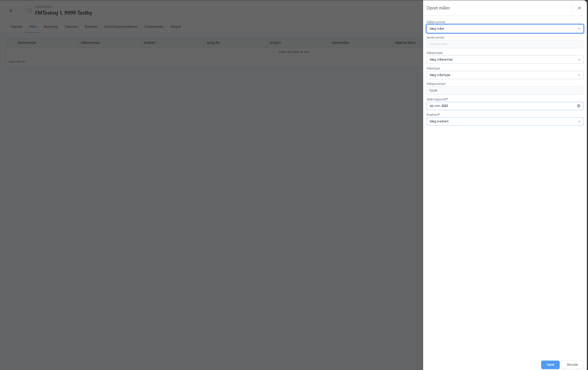Expand the Vælg kvadrant dropdown

pos(505,121)
